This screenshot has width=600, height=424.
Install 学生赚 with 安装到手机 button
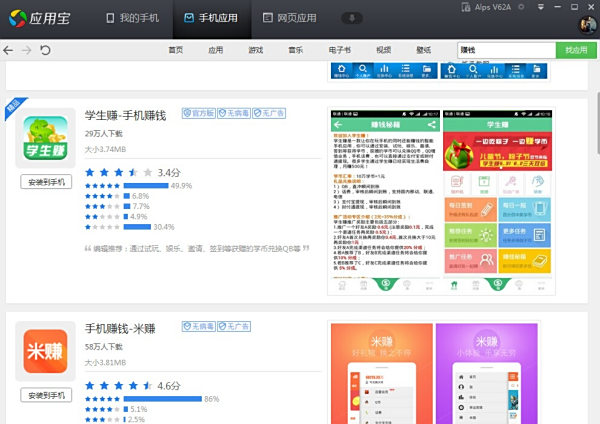[x=46, y=182]
